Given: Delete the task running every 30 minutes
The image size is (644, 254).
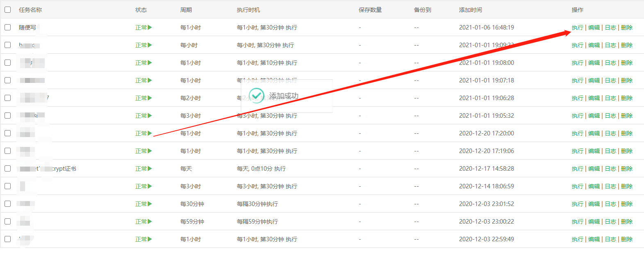Looking at the screenshot, I should [x=627, y=204].
